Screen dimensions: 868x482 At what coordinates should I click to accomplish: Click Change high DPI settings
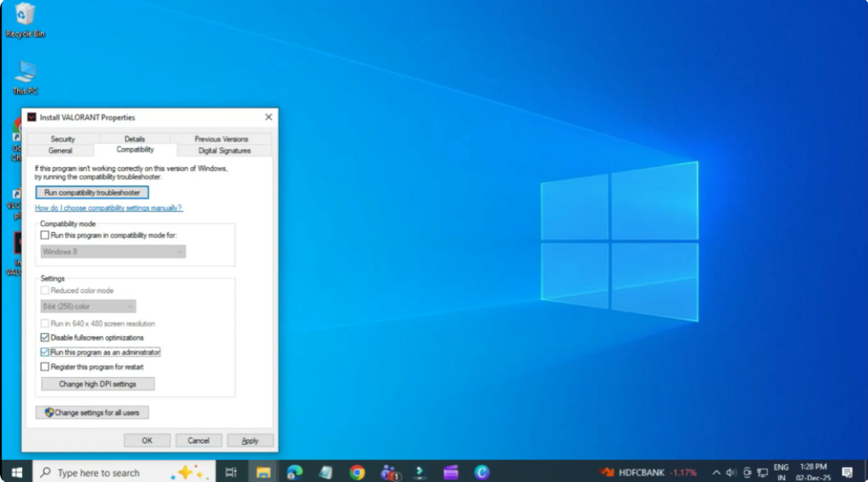(x=98, y=384)
